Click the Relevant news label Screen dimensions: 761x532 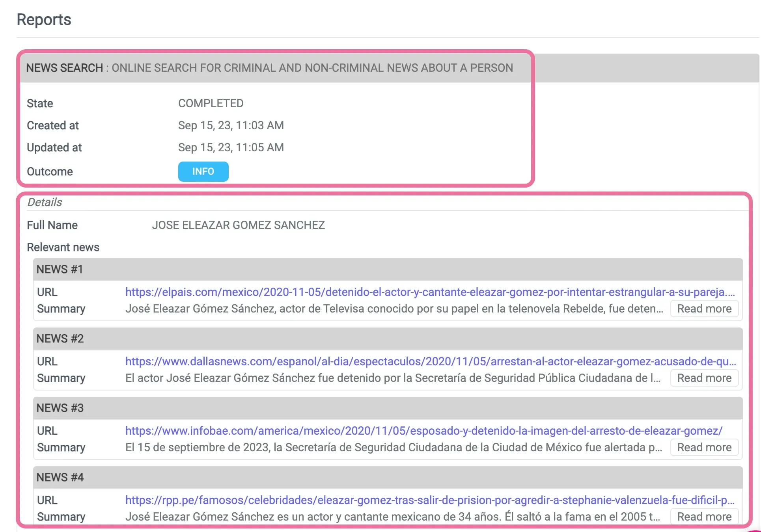pyautogui.click(x=63, y=247)
